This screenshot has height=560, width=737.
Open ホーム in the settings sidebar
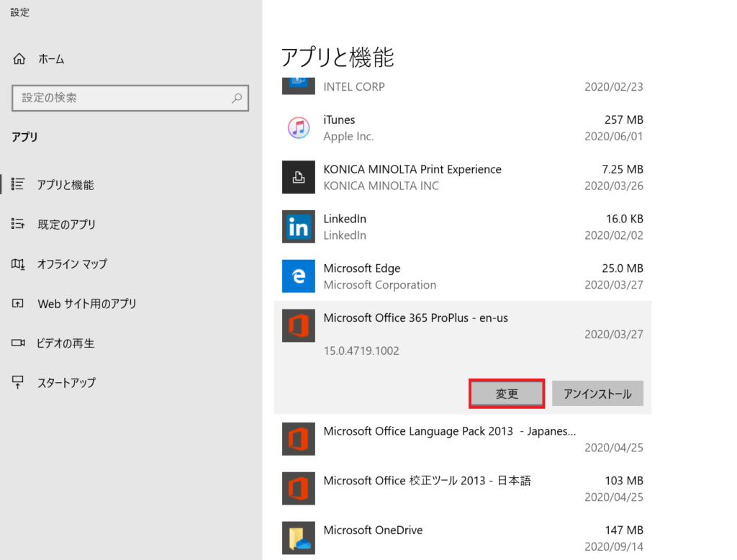tap(51, 59)
